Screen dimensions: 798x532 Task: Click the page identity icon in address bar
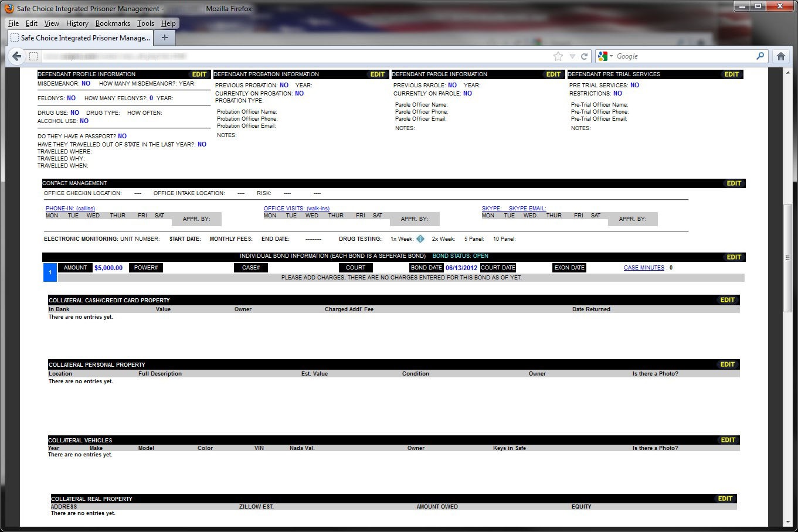33,56
